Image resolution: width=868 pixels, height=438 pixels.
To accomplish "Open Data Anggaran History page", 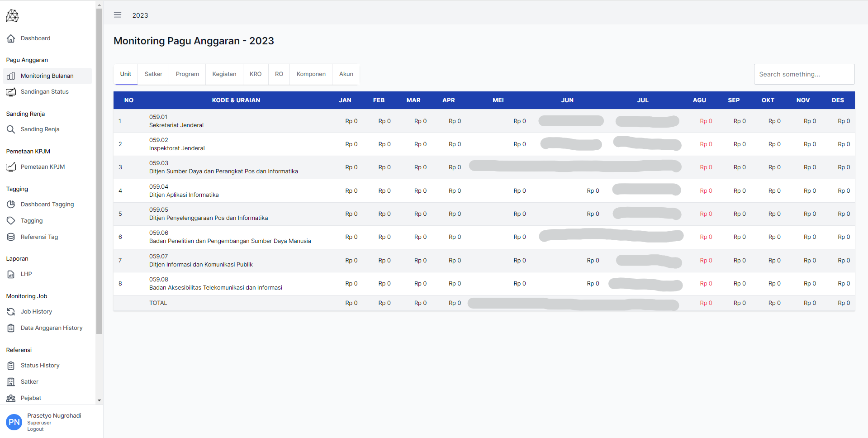I will 52,328.
